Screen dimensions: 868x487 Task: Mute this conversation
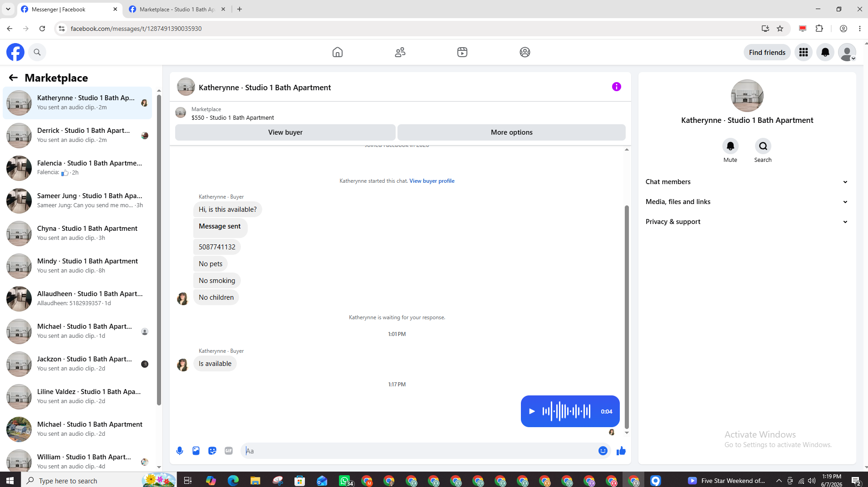click(730, 146)
